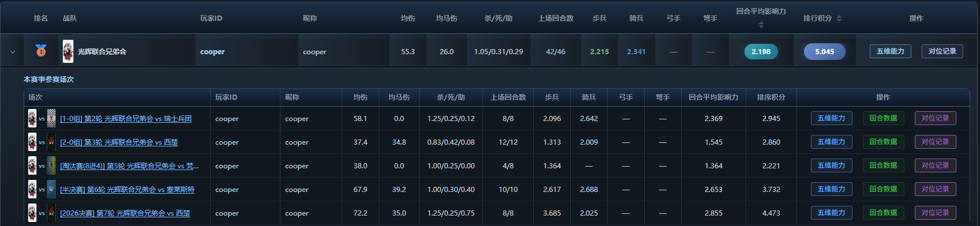The height and width of the screenshot is (226, 980).
Task: Collapse the cooper player row chevron
Action: [x=13, y=52]
